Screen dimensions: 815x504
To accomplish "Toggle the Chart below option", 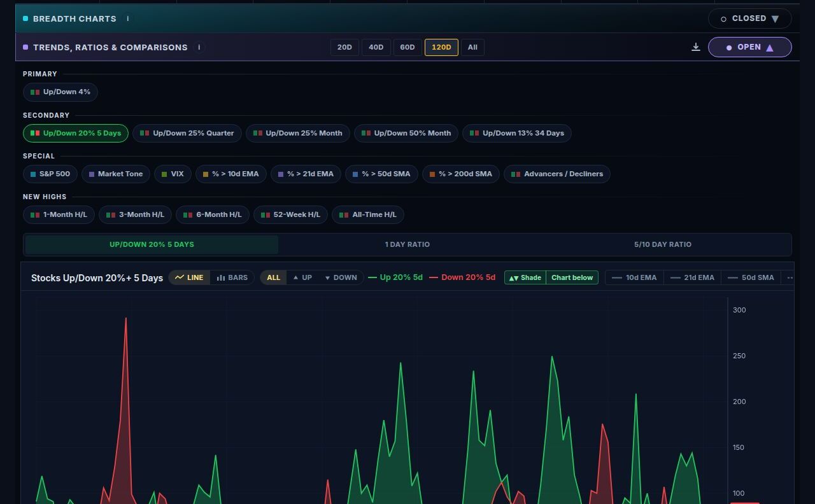I will coord(572,277).
